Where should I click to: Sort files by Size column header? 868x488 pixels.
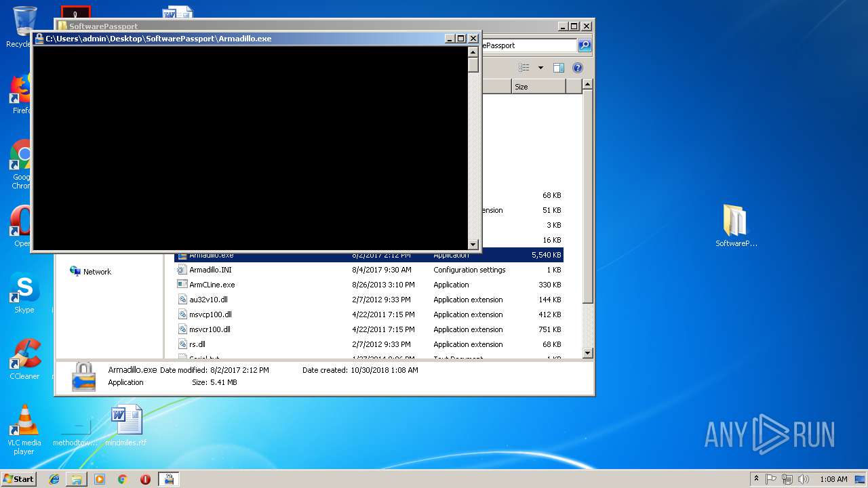(x=539, y=87)
